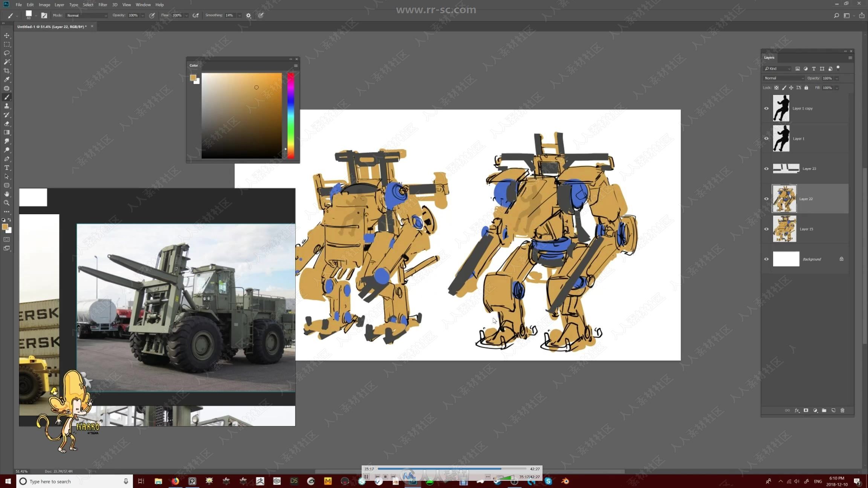Open the Image menu
Image resolution: width=868 pixels, height=488 pixels.
44,5
